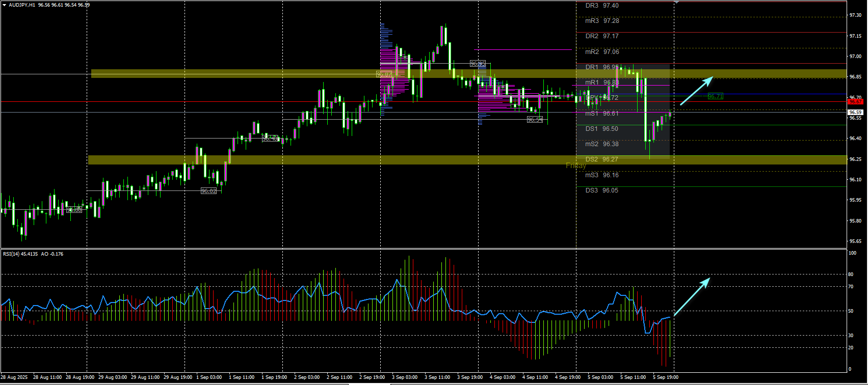Click the boxed 96.40 level label

[270, 138]
